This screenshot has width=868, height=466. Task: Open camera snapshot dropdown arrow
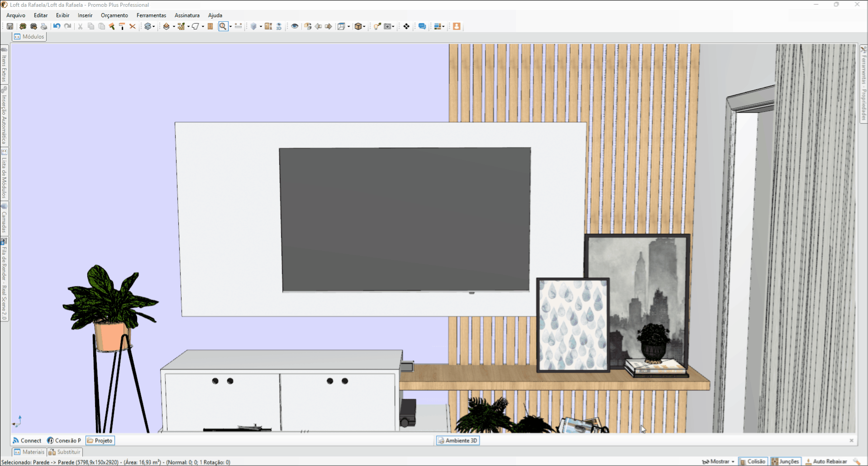click(x=393, y=26)
